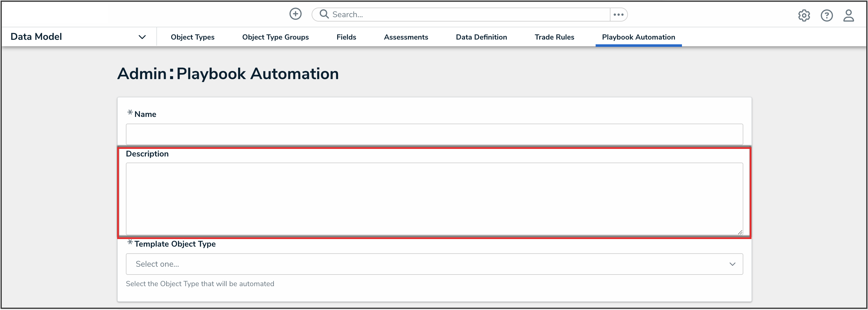
Task: Open the Template Object Type dropdown
Action: tap(434, 264)
